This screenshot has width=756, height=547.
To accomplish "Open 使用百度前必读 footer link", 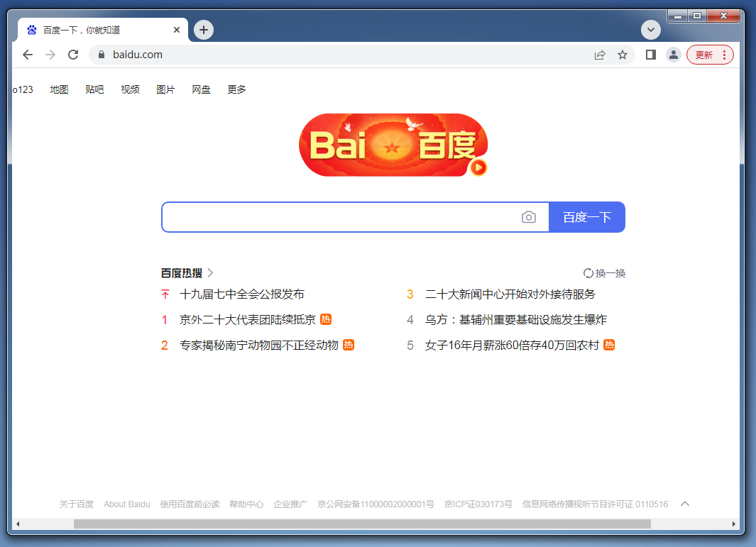I will coord(190,504).
